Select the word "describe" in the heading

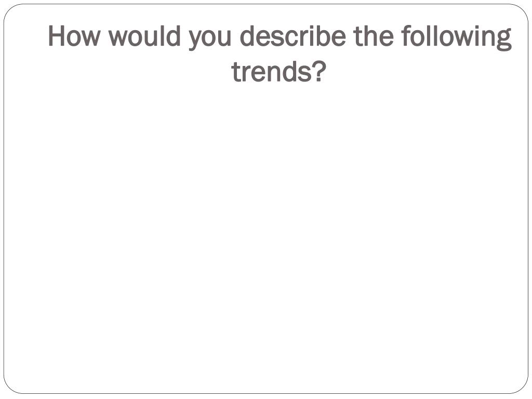click(293, 35)
